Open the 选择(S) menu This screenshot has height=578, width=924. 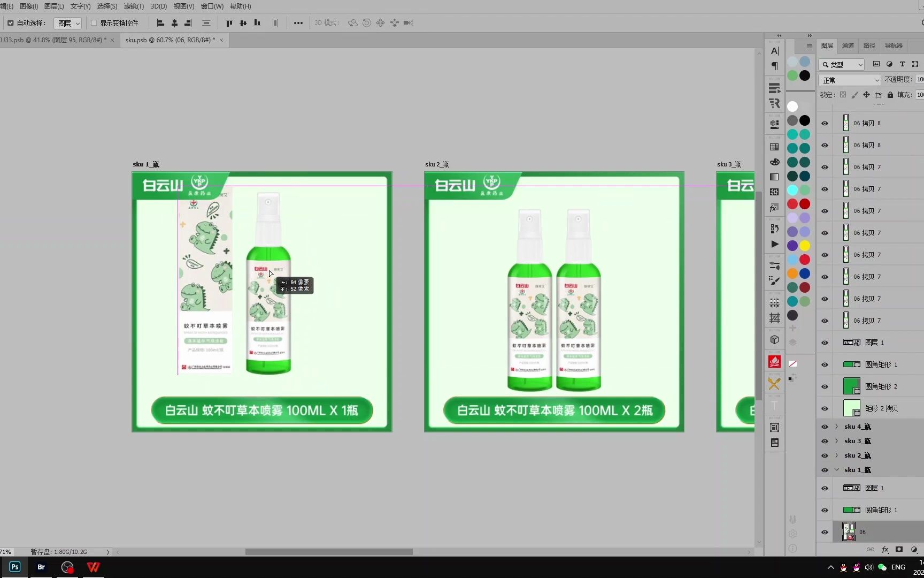point(107,6)
